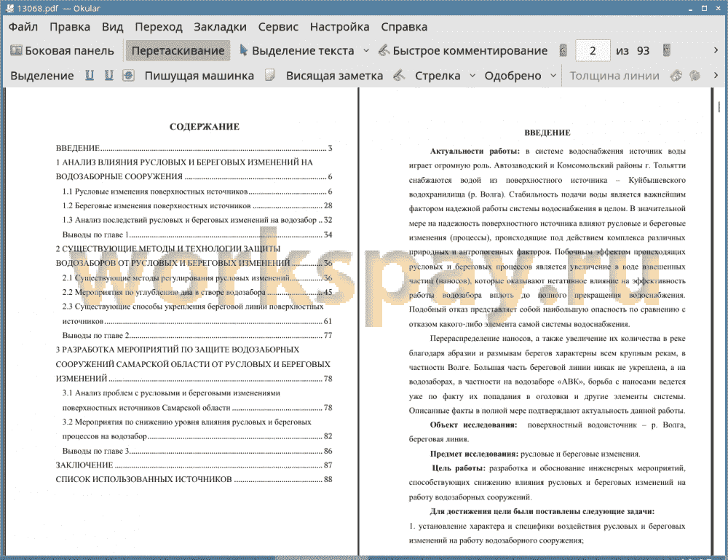Screen dimensions: 728x560
Task: Click bold text Объект исследования:
Action: click(x=474, y=425)
